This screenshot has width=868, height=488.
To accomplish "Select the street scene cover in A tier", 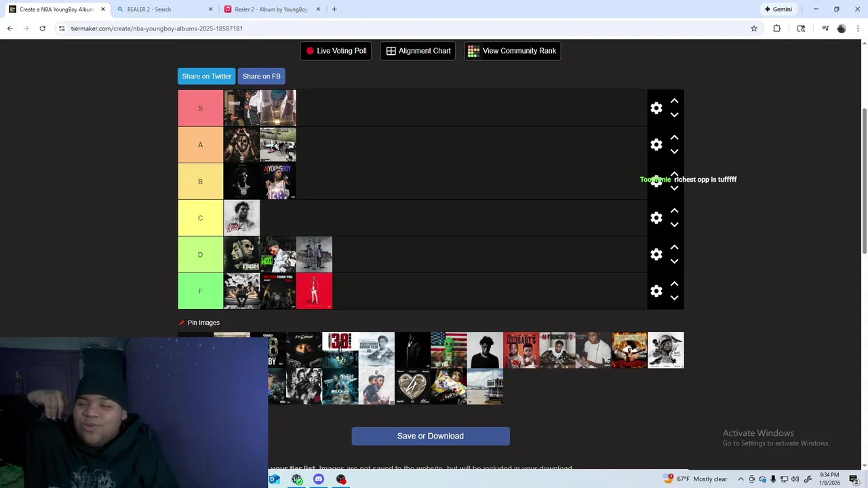I will tap(278, 145).
